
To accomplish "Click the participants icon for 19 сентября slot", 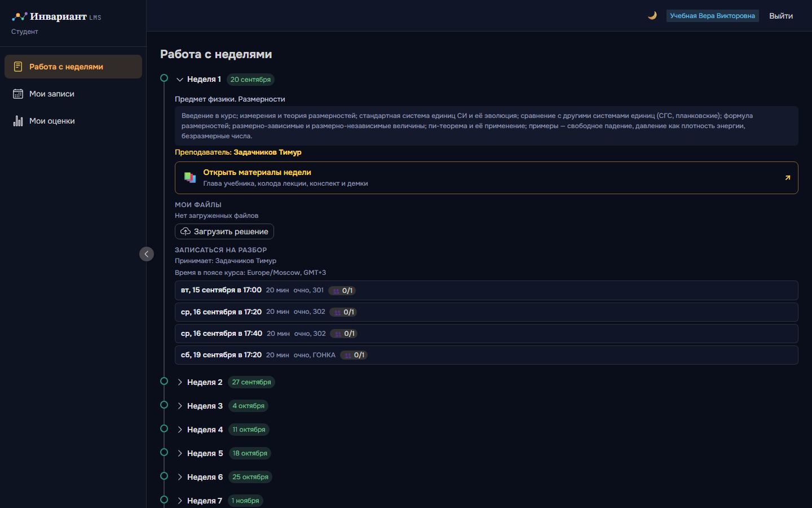I will (x=348, y=355).
